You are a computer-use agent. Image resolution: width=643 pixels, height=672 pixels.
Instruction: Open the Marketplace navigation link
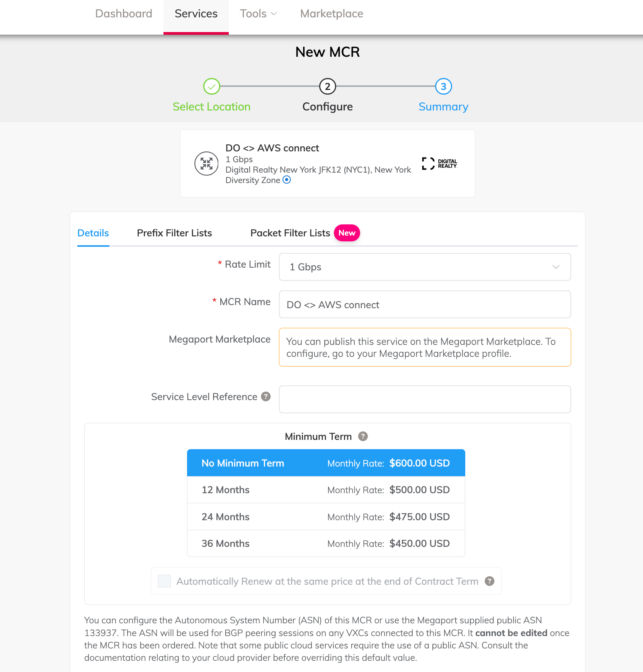(x=332, y=14)
